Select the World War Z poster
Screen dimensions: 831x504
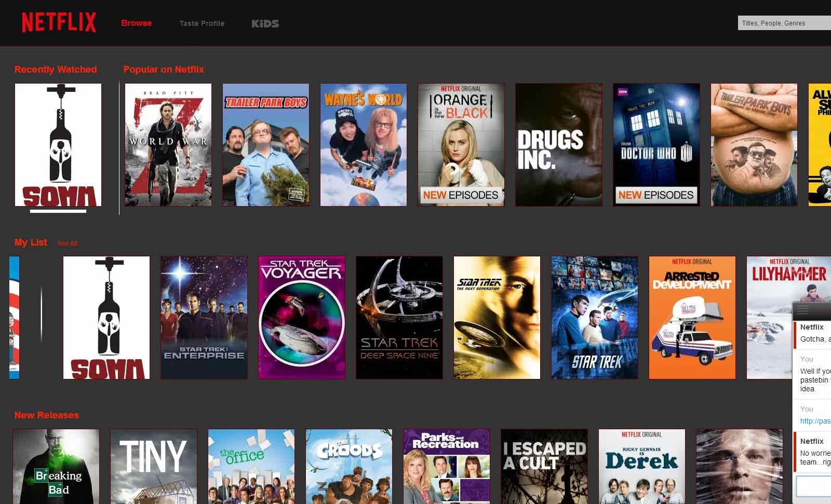click(168, 145)
